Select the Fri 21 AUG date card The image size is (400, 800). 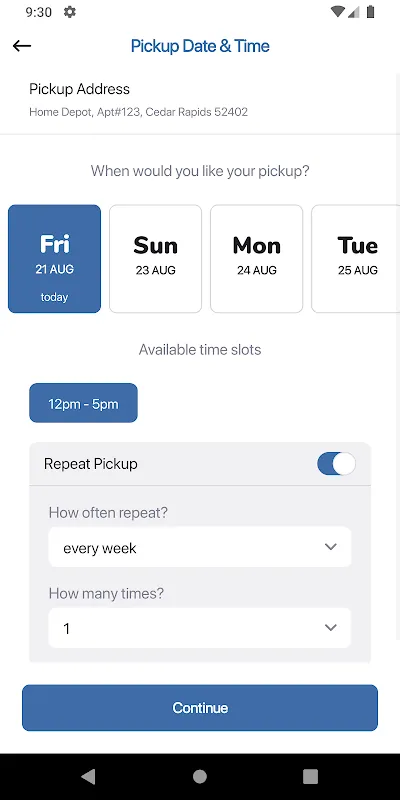(55, 259)
